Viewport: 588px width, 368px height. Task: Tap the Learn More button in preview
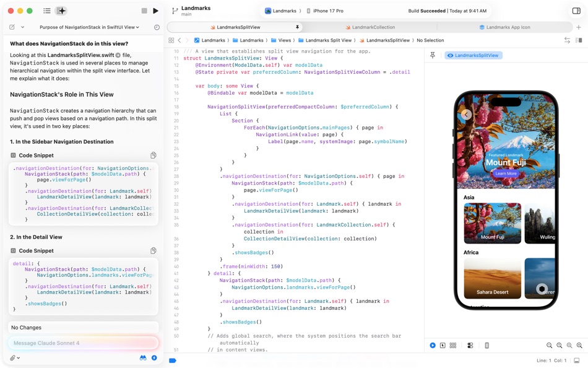[506, 173]
